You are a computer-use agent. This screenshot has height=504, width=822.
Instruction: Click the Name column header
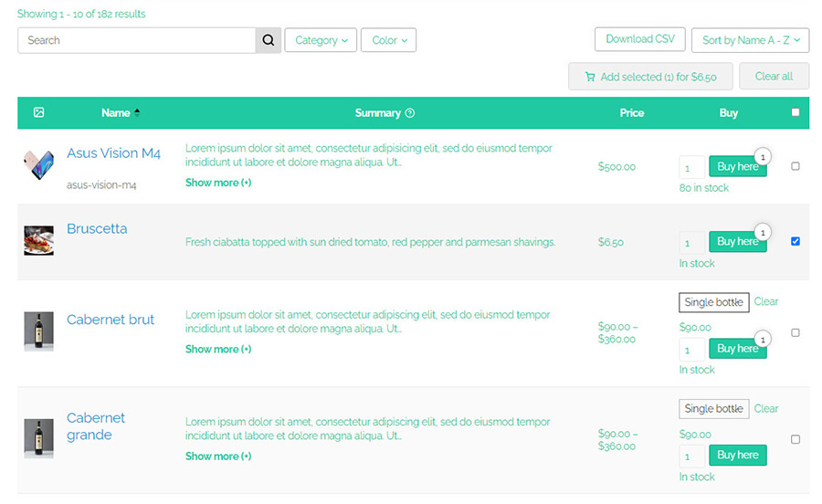click(x=115, y=113)
